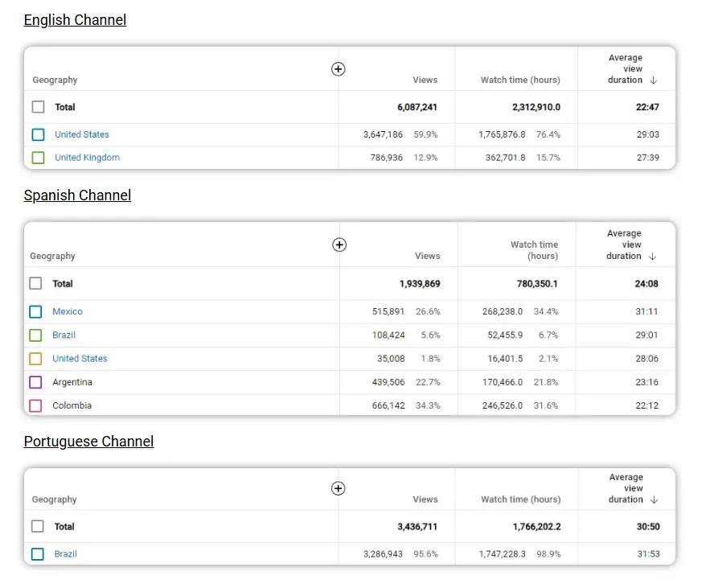Screen dimensions: 706x588
Task: Click the plus icon above the English Channel Views column
Action: [x=338, y=69]
